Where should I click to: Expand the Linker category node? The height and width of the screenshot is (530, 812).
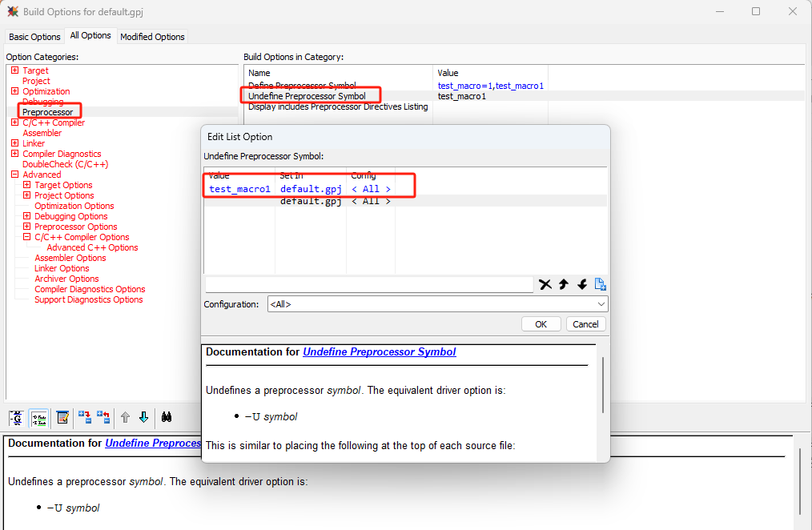[x=15, y=144]
